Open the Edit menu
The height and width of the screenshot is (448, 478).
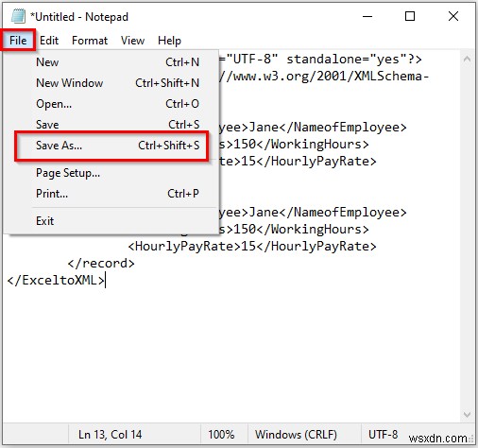pos(49,41)
